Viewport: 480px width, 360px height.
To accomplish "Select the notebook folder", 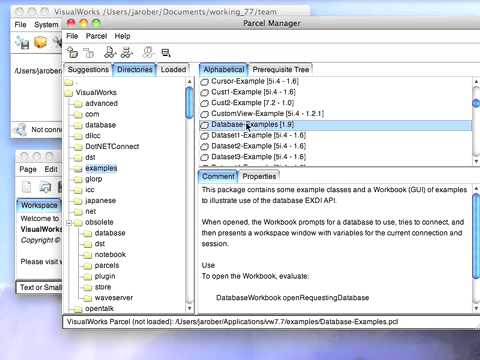I will tap(110, 255).
